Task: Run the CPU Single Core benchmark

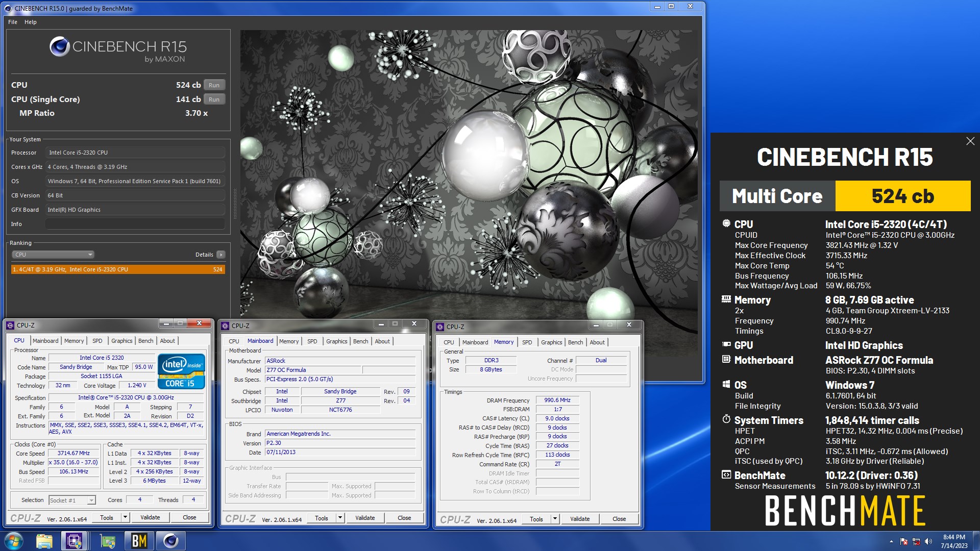Action: 214,99
